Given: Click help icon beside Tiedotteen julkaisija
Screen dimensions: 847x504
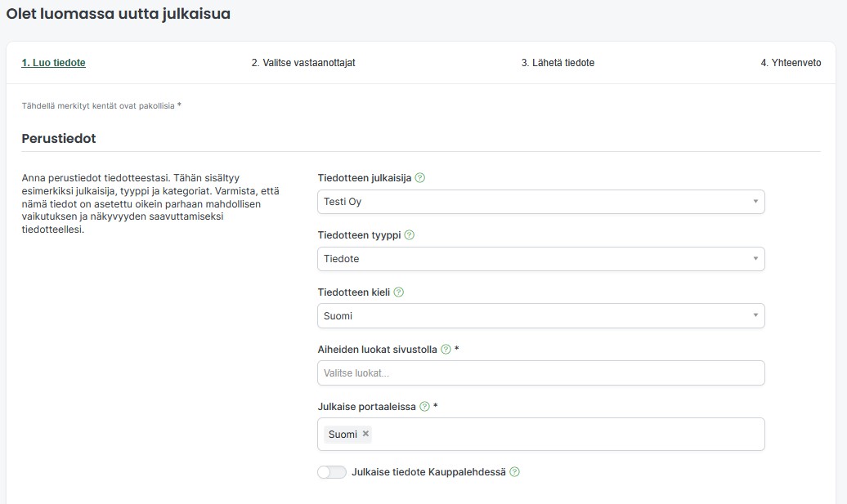Looking at the screenshot, I should 419,177.
